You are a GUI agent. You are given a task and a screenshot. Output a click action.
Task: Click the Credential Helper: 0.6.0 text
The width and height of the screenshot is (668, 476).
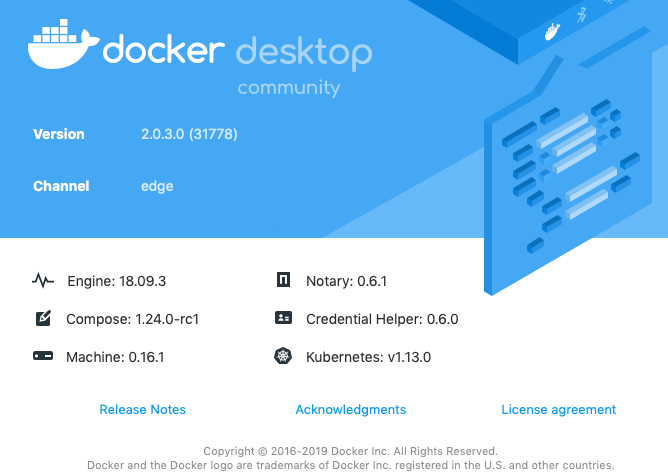click(382, 319)
